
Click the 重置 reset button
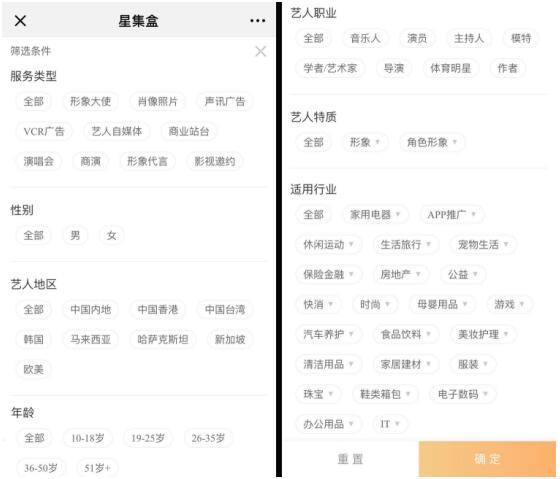tap(350, 459)
